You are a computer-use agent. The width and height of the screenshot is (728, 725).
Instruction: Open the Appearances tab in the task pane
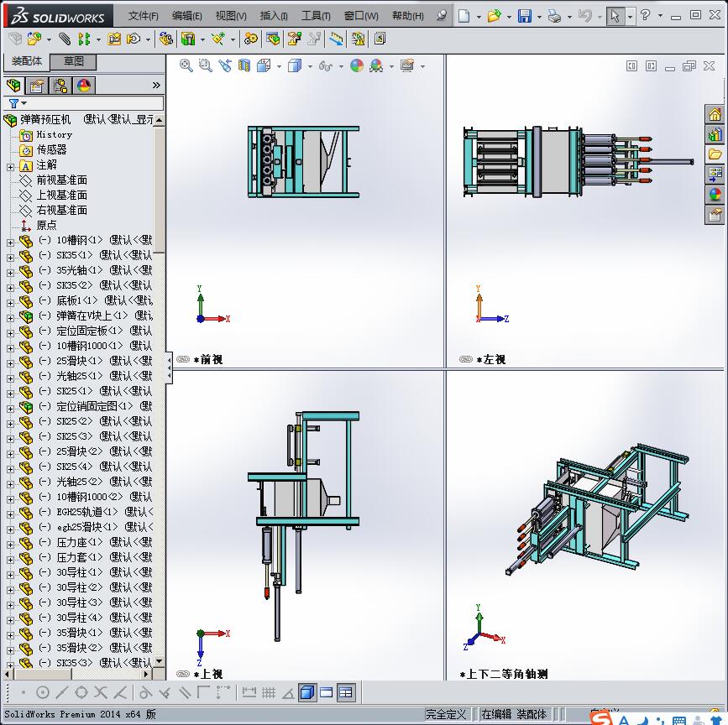click(x=715, y=195)
